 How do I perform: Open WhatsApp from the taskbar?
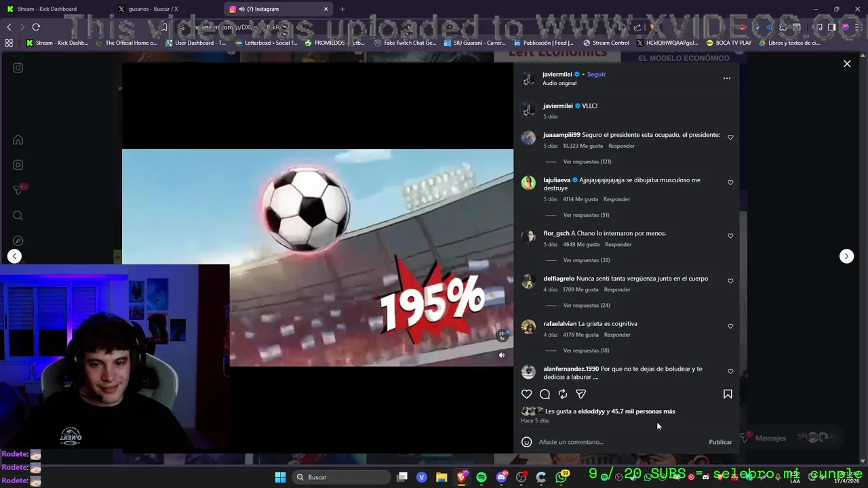click(561, 477)
